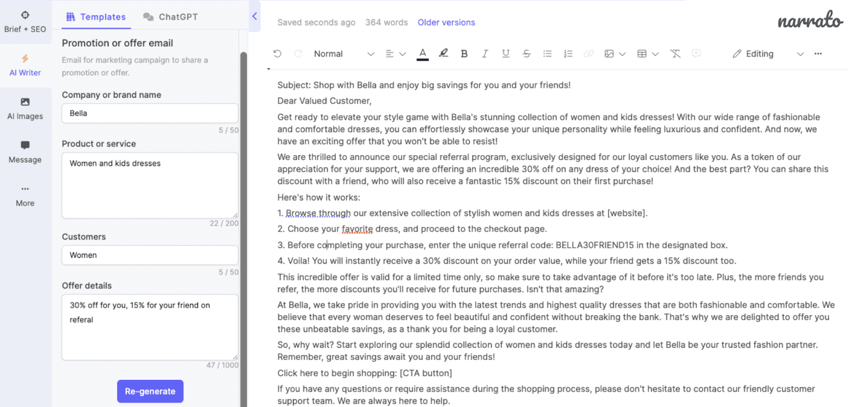The height and width of the screenshot is (407, 868).
Task: Click the Product or service text area
Action: (150, 185)
